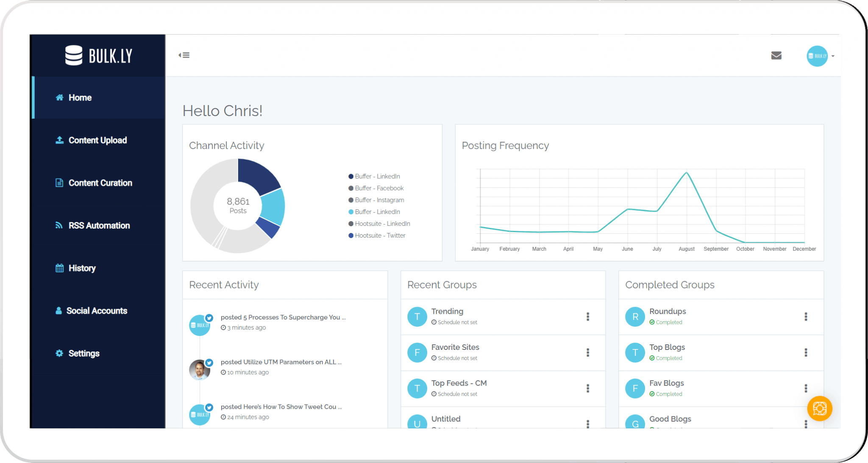Open the mail envelope icon

(776, 55)
